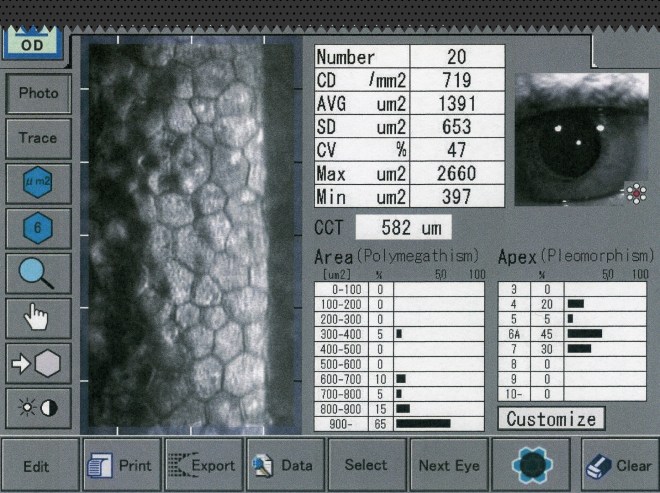
Task: Toggle the Trace view button
Action: click(x=38, y=138)
